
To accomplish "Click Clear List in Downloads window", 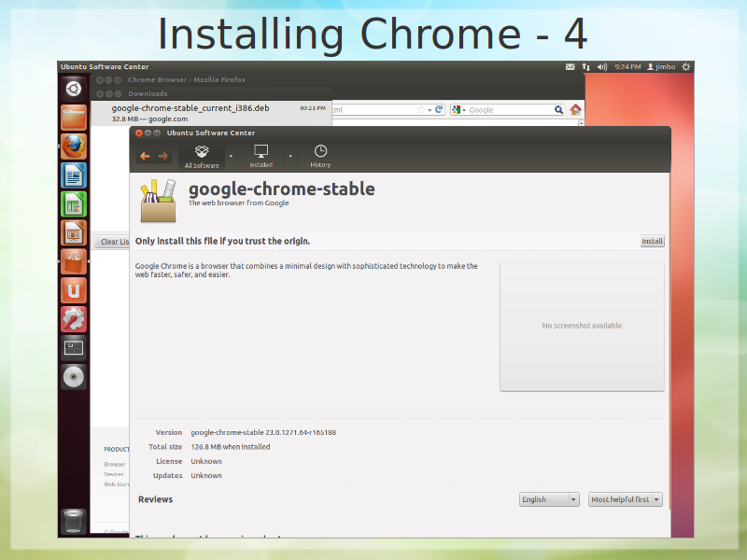I will click(x=112, y=242).
